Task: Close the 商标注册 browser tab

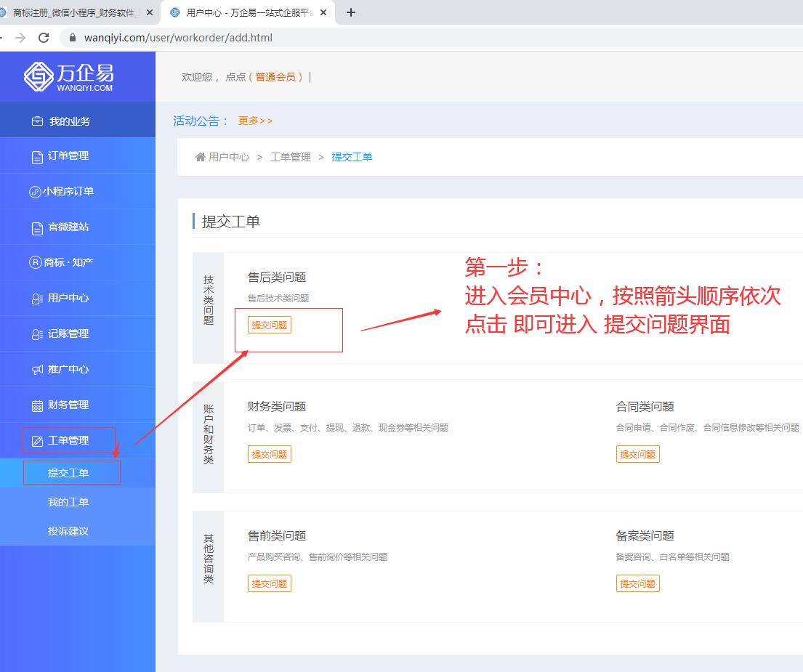Action: click(150, 12)
